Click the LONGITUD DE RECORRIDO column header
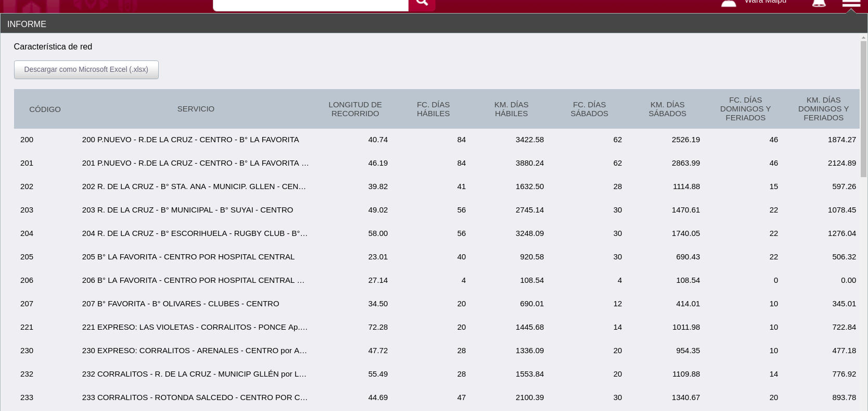Image resolution: width=868 pixels, height=411 pixels. (355, 109)
